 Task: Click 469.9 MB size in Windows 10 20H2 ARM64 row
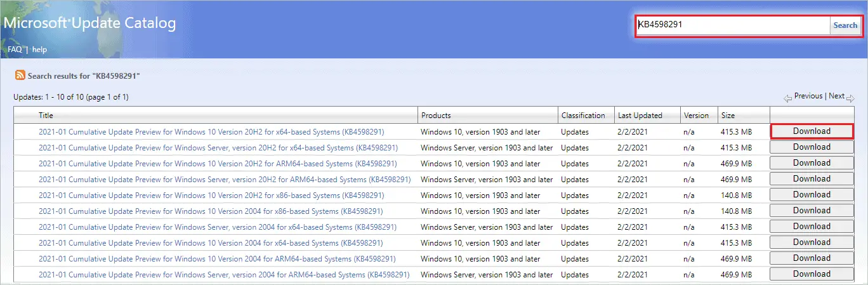click(736, 163)
